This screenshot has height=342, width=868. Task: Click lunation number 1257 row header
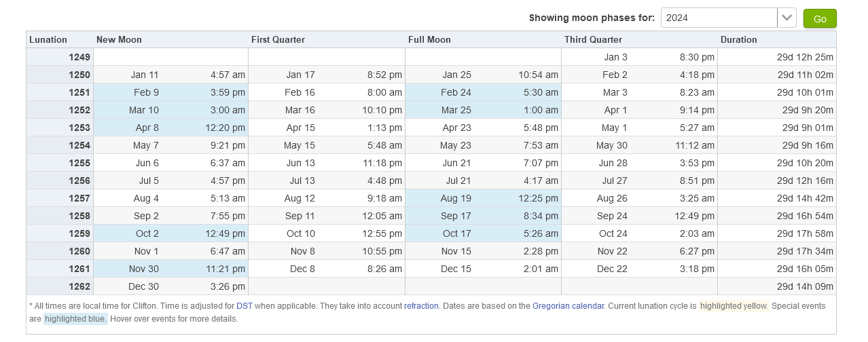(x=60, y=198)
